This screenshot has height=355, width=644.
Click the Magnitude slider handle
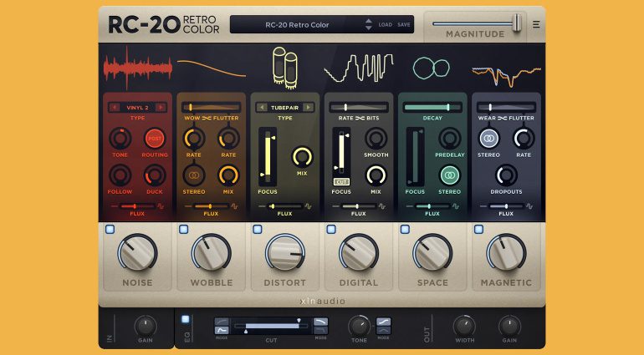(517, 22)
